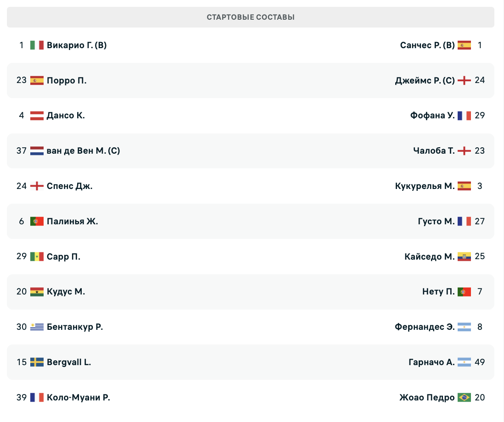Click the Стартовые составы header
The image size is (504, 422).
251,17
